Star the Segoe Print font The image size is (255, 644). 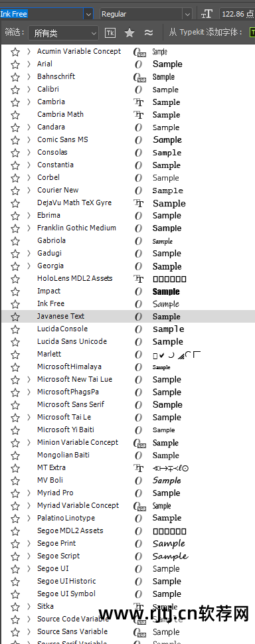point(15,544)
